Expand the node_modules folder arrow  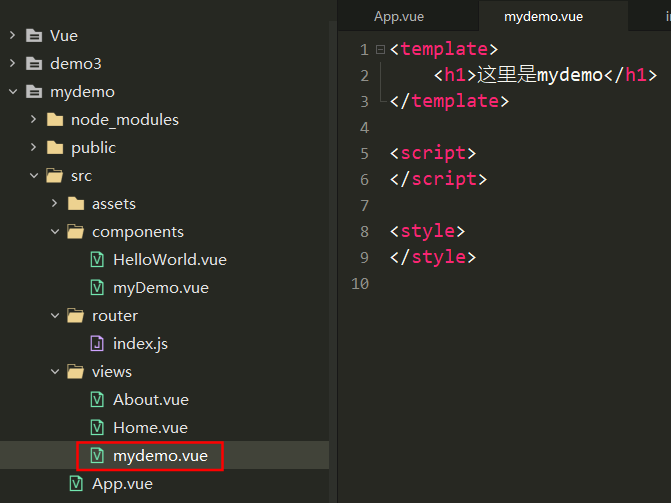[x=33, y=119]
